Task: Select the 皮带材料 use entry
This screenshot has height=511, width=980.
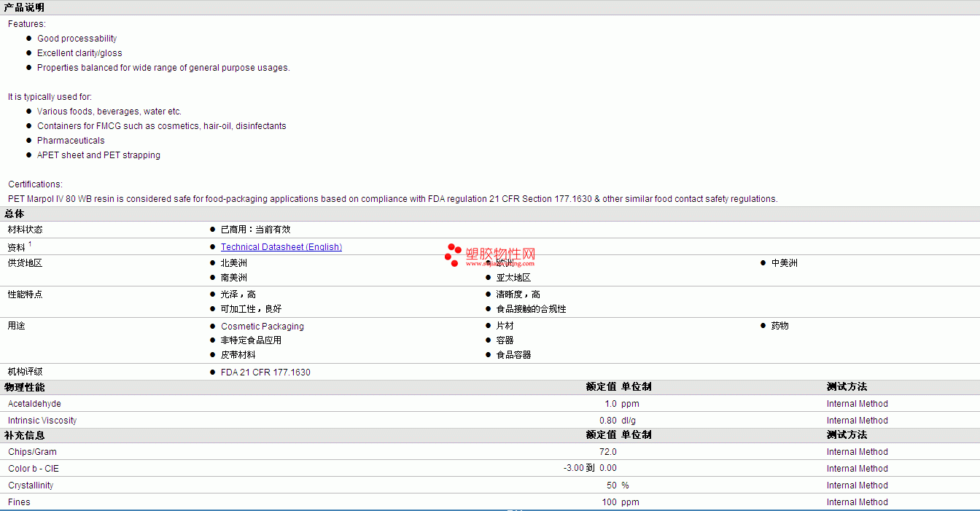Action: click(238, 355)
